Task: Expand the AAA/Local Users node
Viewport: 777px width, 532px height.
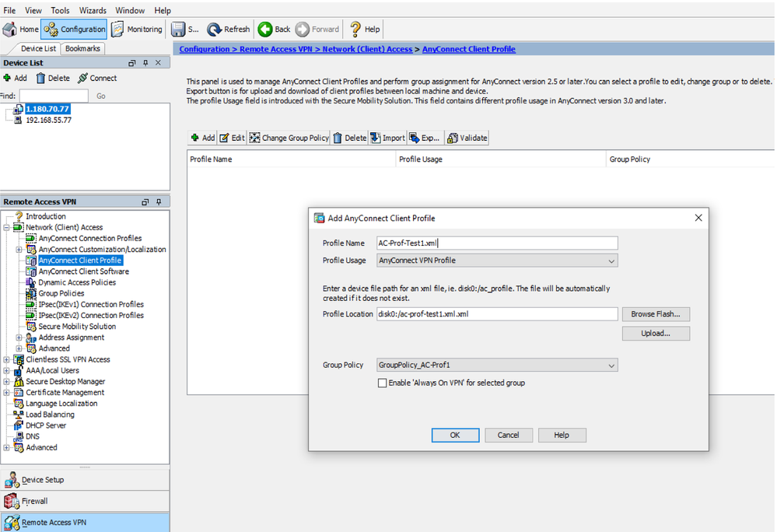Action: tap(6, 370)
